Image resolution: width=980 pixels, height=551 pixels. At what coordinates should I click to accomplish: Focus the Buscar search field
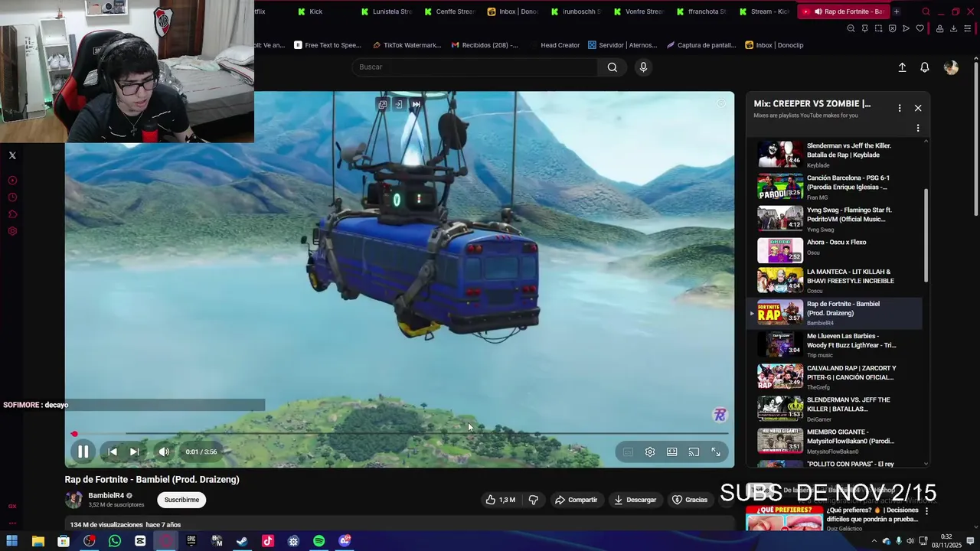[475, 67]
